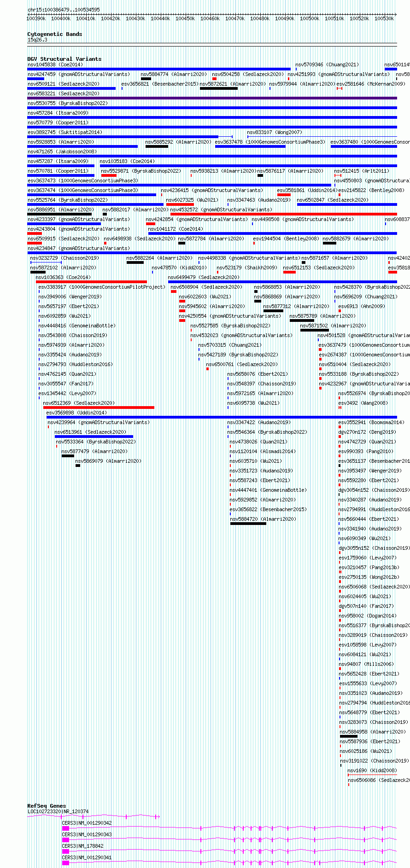The height and width of the screenshot is (868, 410).
Task: Click nsv94807 (Mills2006) label
Action: point(367,664)
